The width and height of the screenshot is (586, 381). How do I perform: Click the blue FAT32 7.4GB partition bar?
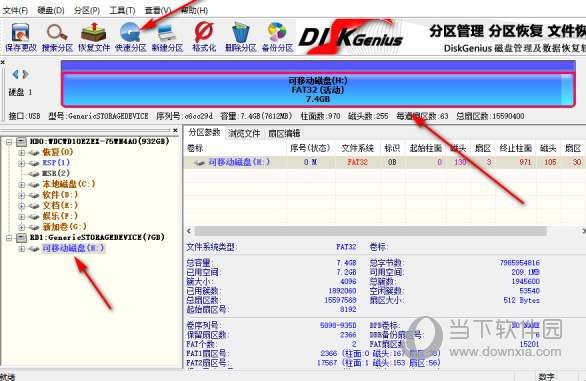pos(318,90)
